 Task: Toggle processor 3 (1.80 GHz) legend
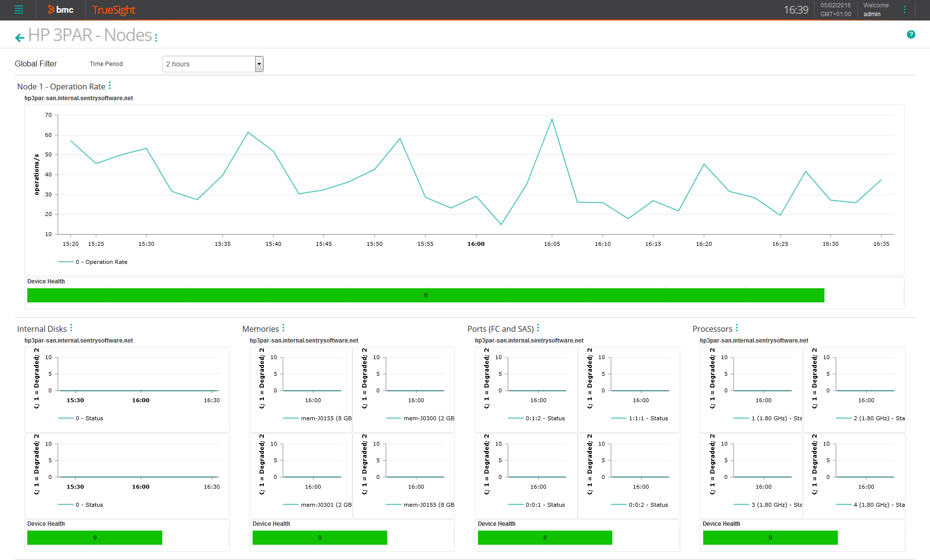768,505
